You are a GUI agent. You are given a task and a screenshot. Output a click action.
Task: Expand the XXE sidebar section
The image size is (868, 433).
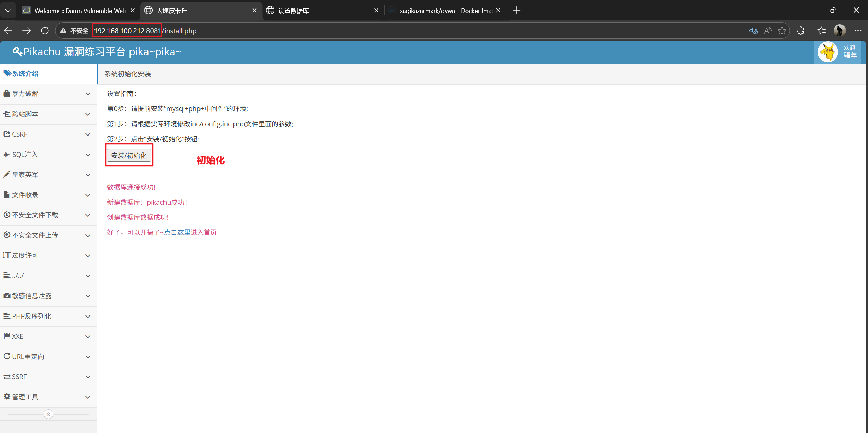[88, 336]
